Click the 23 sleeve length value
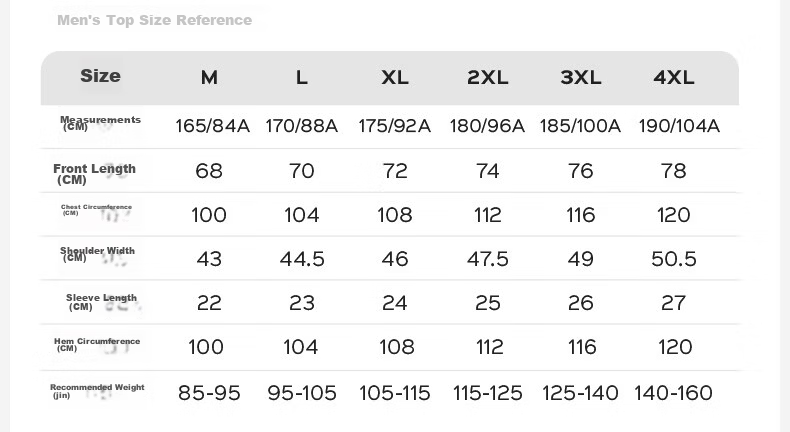Screen dimensions: 790x432 click(302, 303)
